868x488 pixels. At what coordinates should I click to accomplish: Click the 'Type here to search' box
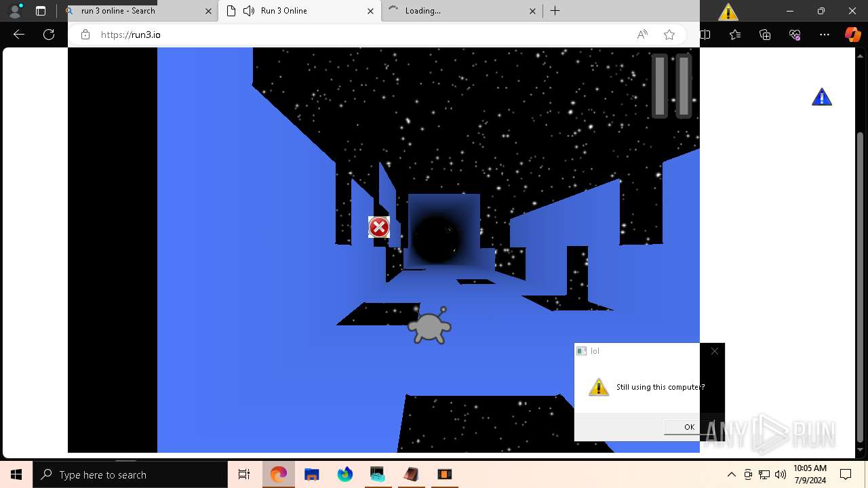pos(130,474)
